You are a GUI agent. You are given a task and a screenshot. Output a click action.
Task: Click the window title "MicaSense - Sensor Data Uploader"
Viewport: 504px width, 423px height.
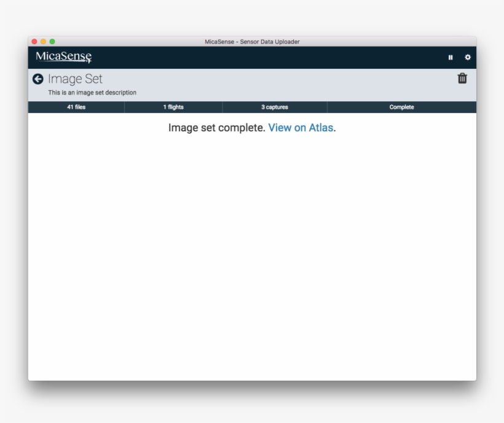click(252, 42)
